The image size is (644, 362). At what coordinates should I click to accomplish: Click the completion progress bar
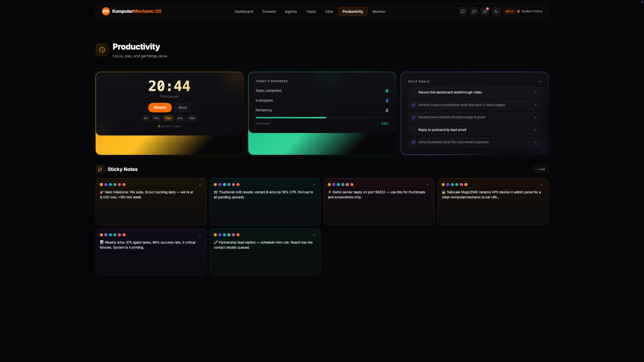tap(322, 118)
